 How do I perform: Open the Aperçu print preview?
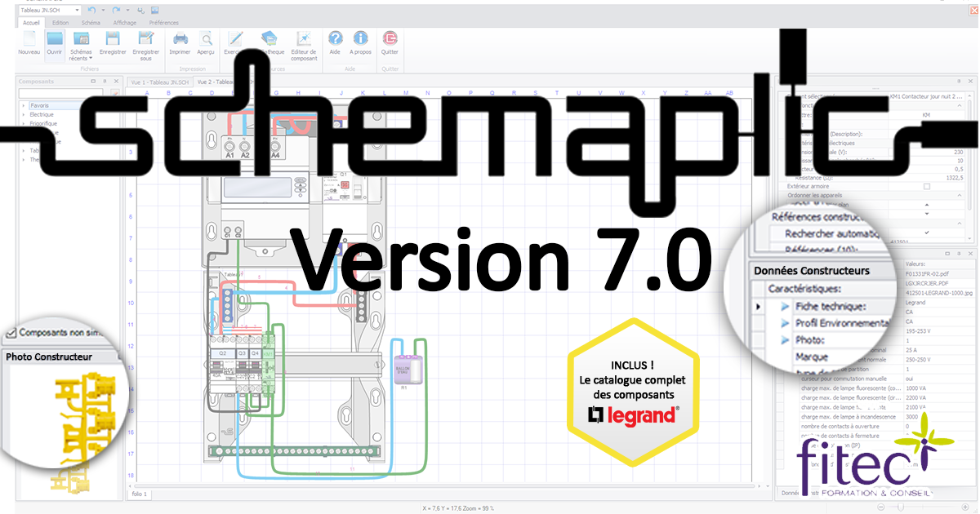206,38
